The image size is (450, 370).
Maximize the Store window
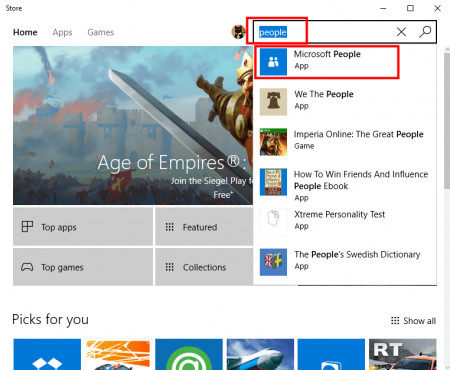click(x=410, y=8)
